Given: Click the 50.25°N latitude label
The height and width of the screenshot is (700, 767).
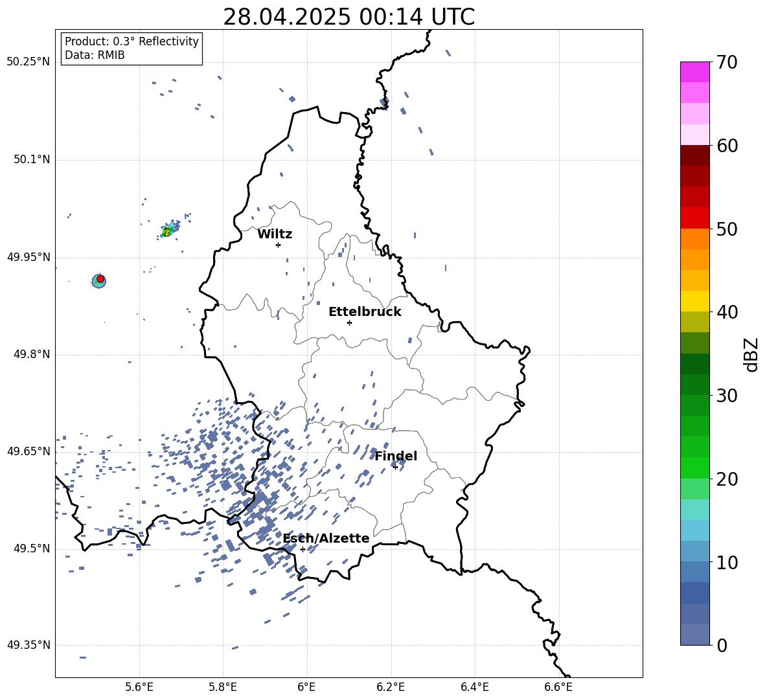Looking at the screenshot, I should tap(29, 62).
